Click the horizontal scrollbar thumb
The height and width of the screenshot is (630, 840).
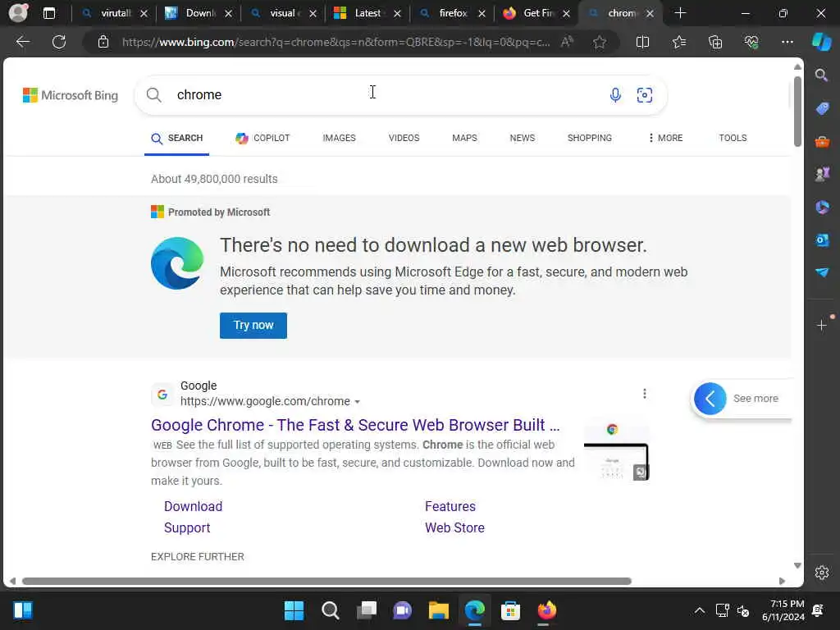(x=326, y=582)
